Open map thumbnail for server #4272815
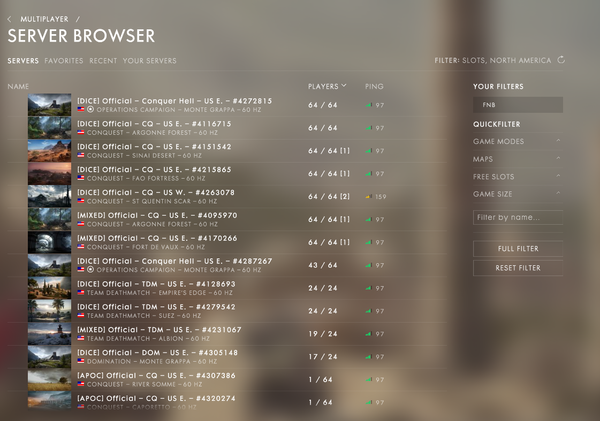The image size is (600, 421). point(49,105)
